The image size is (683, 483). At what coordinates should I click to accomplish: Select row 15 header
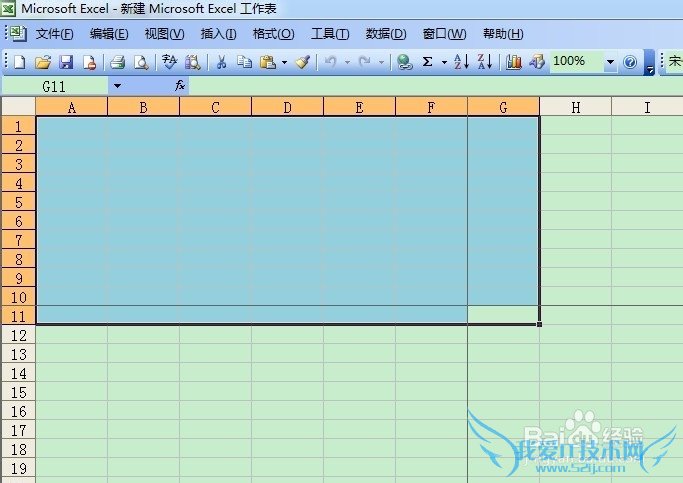18,392
